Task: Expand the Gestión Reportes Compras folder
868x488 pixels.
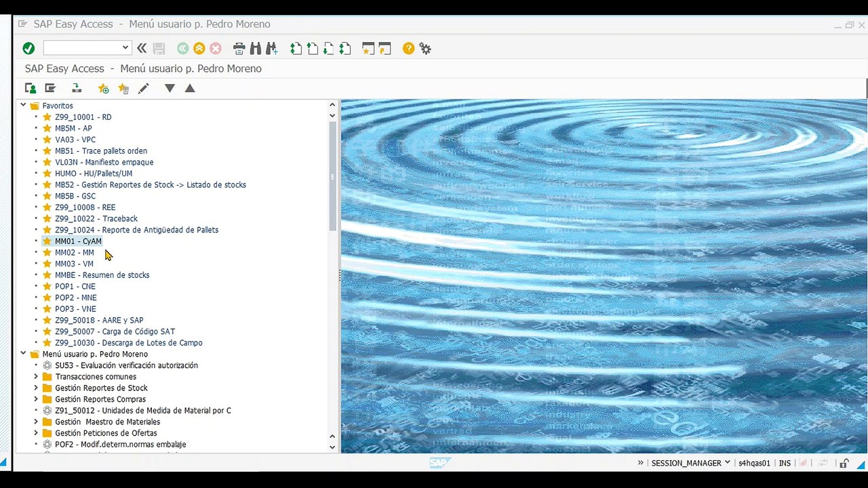Action: coord(36,399)
